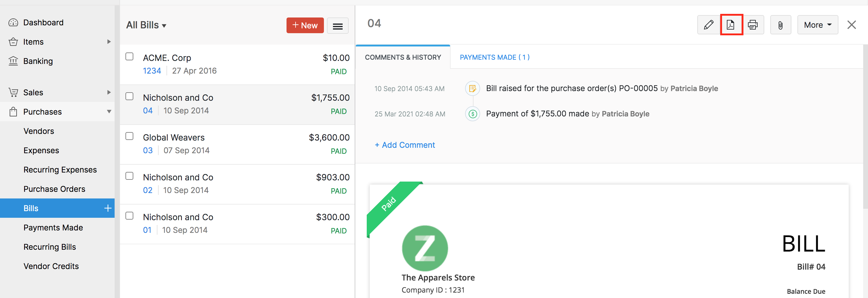The height and width of the screenshot is (298, 868).
Task: Click the bill detail vertical scrollbar
Action: 865,128
